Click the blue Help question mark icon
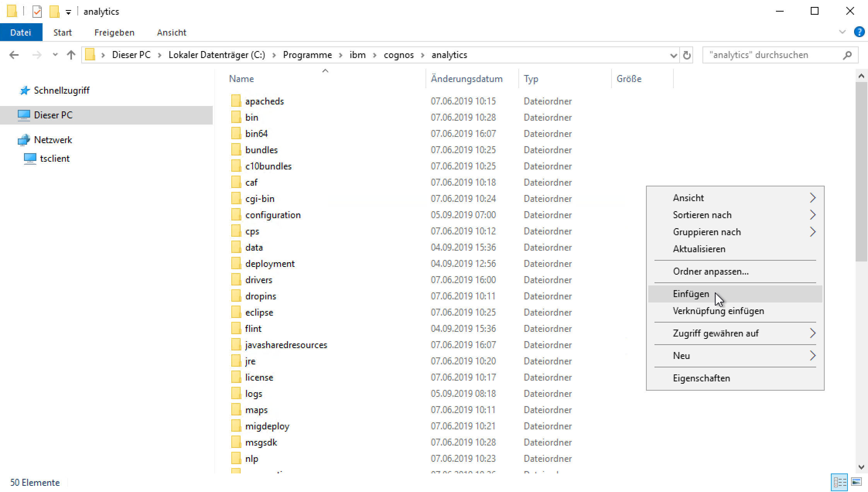This screenshot has width=868, height=492. tap(859, 32)
